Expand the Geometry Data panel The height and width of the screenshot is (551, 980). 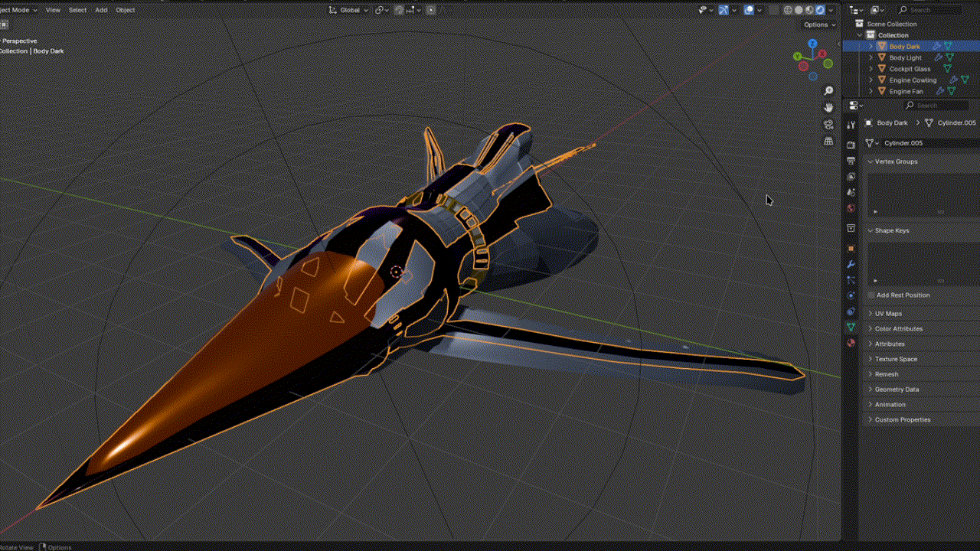tap(897, 390)
